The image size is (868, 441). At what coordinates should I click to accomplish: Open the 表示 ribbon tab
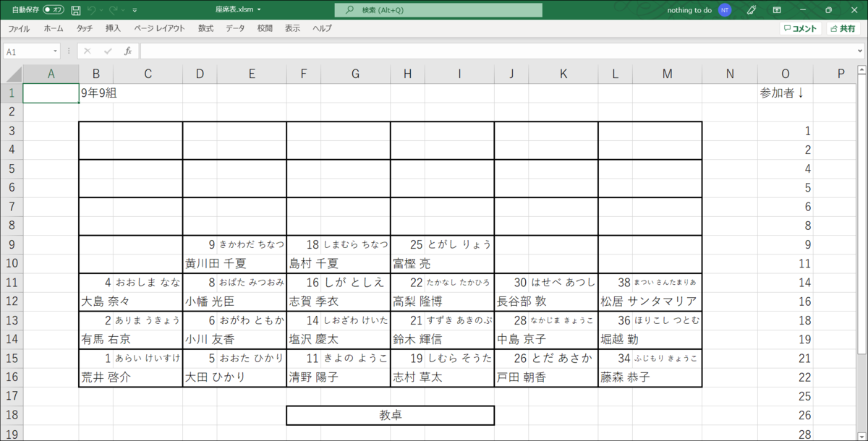(292, 28)
